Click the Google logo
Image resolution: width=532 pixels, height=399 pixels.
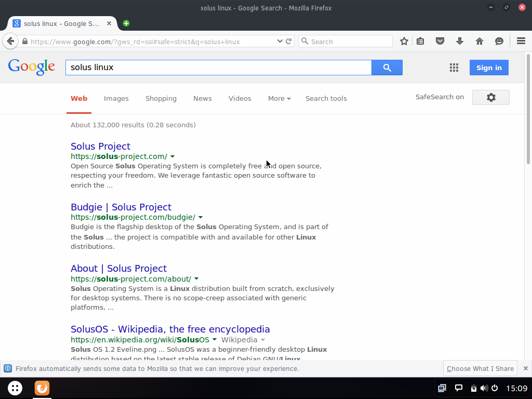point(32,67)
